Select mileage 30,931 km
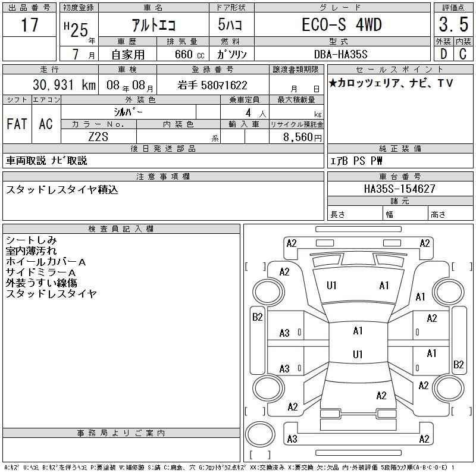The image size is (476, 476). (64, 85)
